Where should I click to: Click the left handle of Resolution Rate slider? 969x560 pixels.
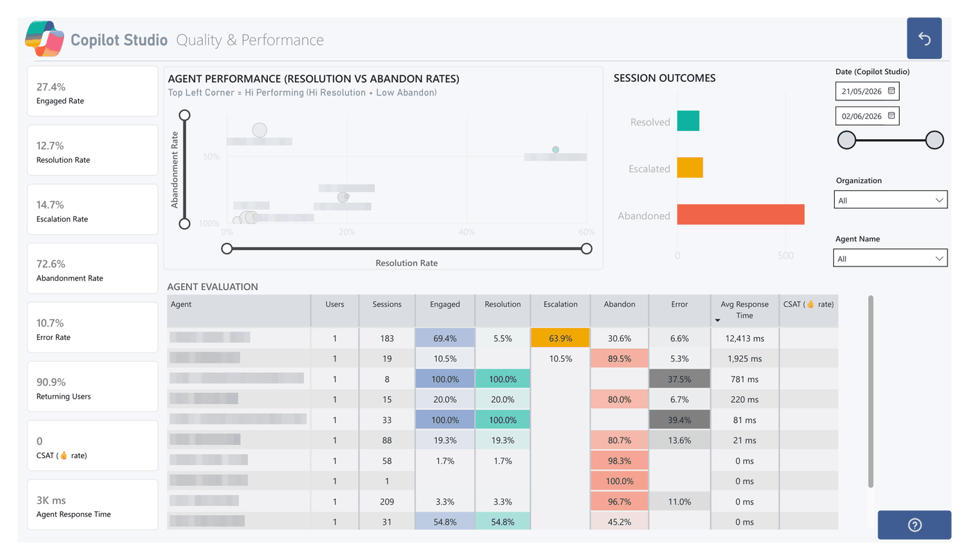(226, 249)
